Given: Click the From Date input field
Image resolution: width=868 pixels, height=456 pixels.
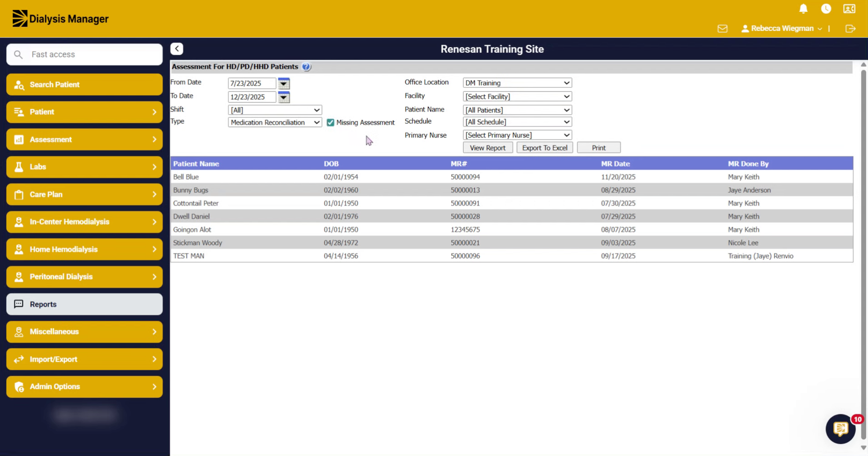Looking at the screenshot, I should click(x=252, y=83).
